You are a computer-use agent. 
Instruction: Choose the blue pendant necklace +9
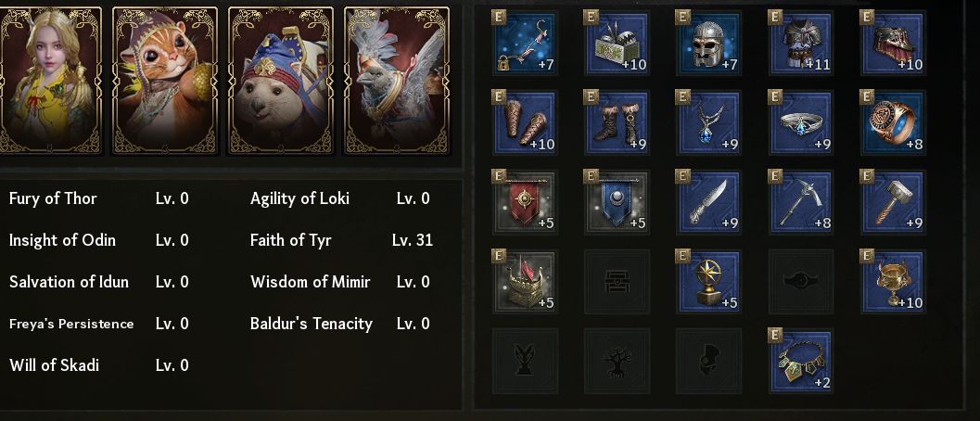click(709, 122)
